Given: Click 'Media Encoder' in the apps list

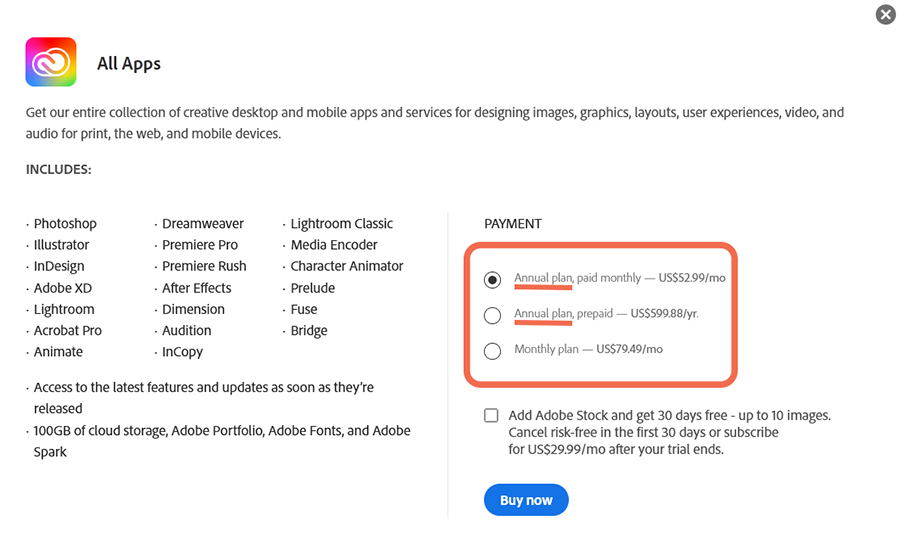Looking at the screenshot, I should (x=333, y=245).
